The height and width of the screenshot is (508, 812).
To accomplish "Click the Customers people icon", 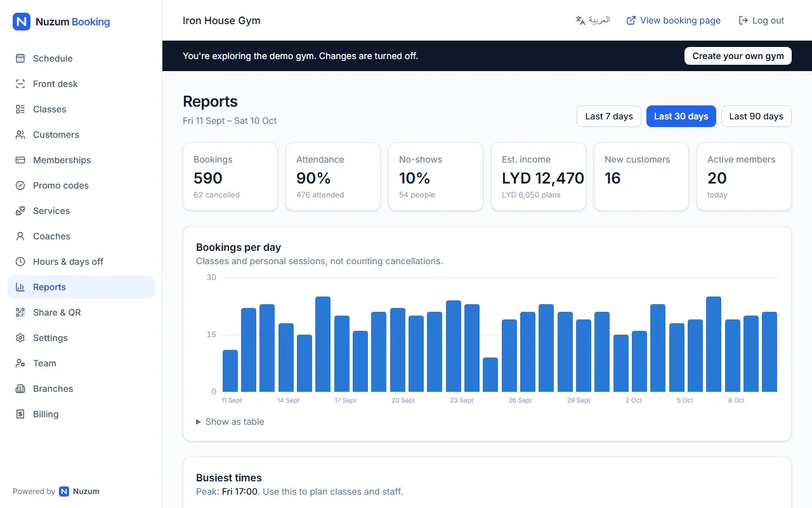I will click(x=20, y=135).
